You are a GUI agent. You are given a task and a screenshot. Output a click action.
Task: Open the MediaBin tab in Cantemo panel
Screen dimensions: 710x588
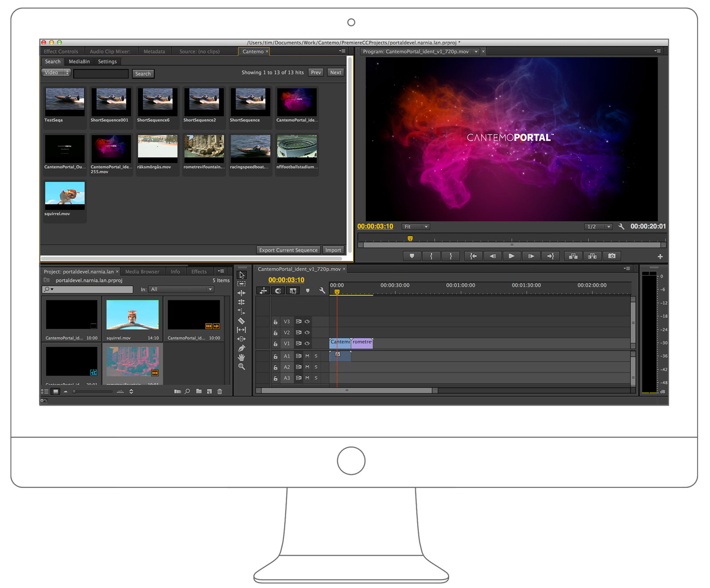pos(79,62)
